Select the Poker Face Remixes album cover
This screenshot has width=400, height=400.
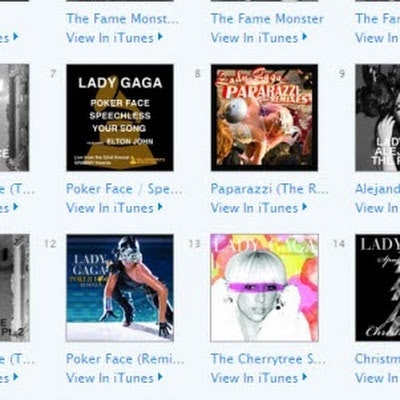tap(120, 288)
